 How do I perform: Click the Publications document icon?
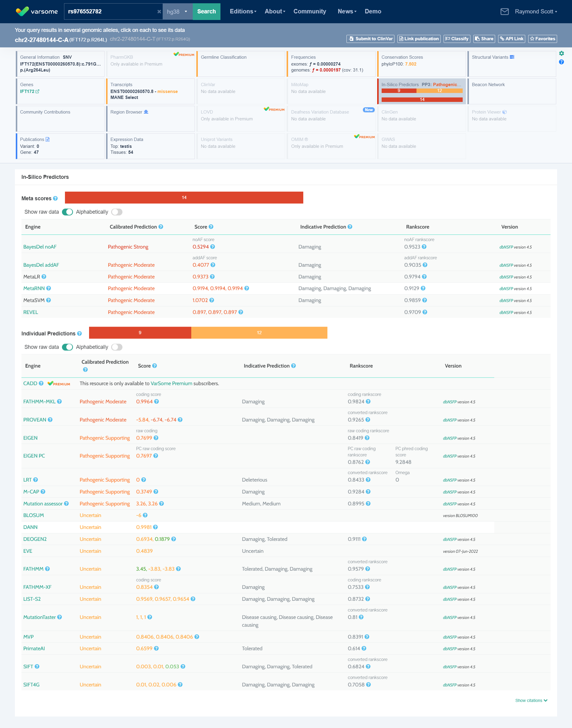coord(48,139)
